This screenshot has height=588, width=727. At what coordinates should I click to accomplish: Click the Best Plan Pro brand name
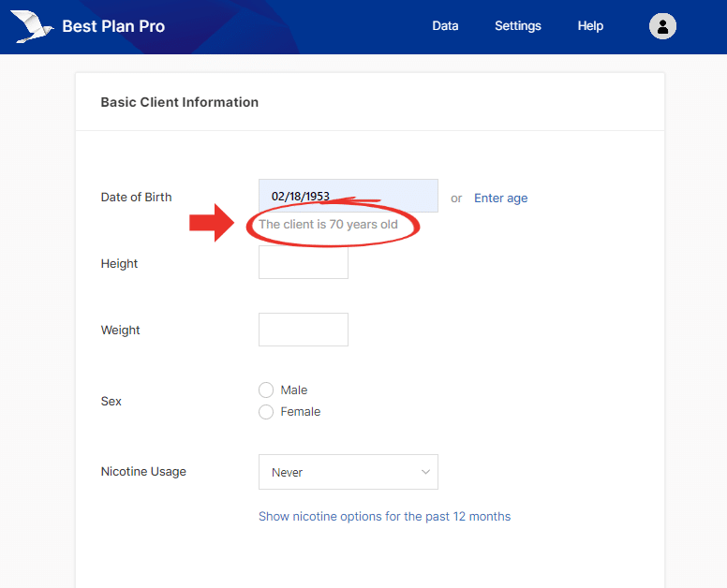[113, 26]
